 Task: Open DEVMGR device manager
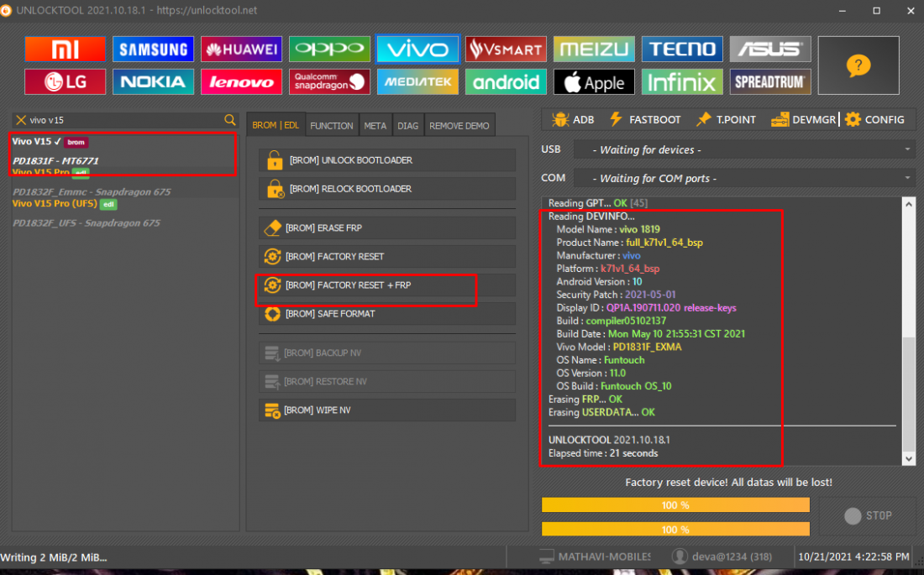[x=803, y=119]
